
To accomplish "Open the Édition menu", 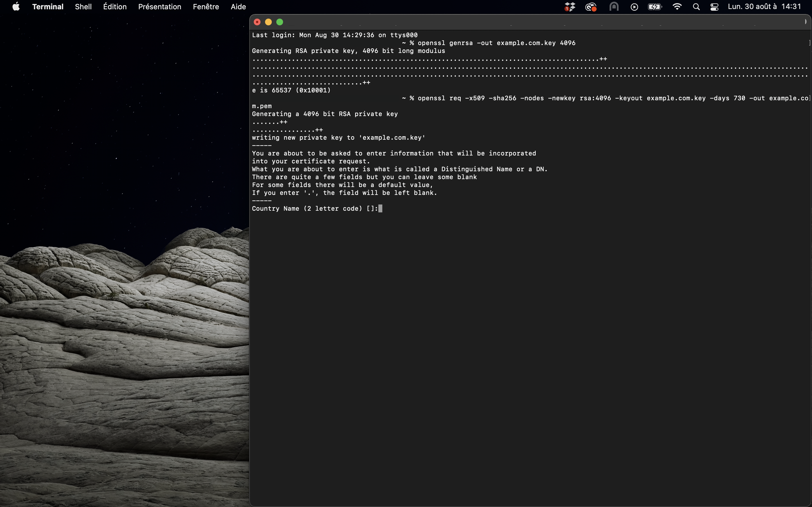I will 115,7.
